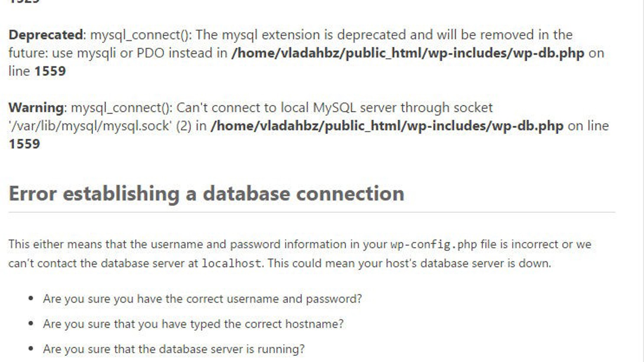
Task: Click line number 1559 in the Deprecated message
Action: 50,71
